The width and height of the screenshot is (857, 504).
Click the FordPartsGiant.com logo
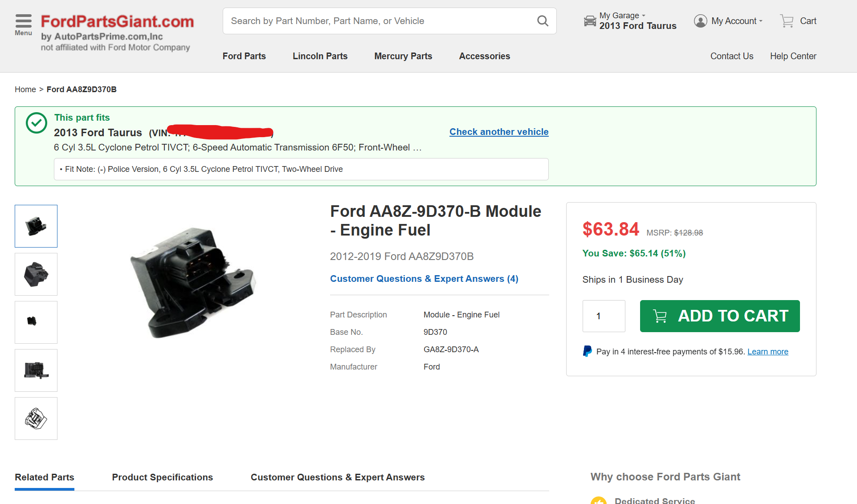click(x=117, y=21)
